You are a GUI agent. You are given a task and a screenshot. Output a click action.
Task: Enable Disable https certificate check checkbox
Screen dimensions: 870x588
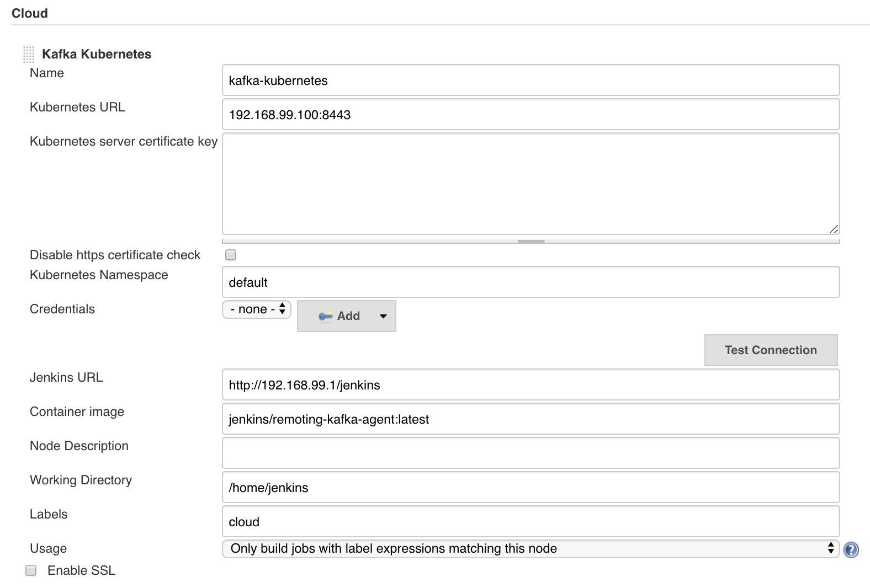[231, 255]
